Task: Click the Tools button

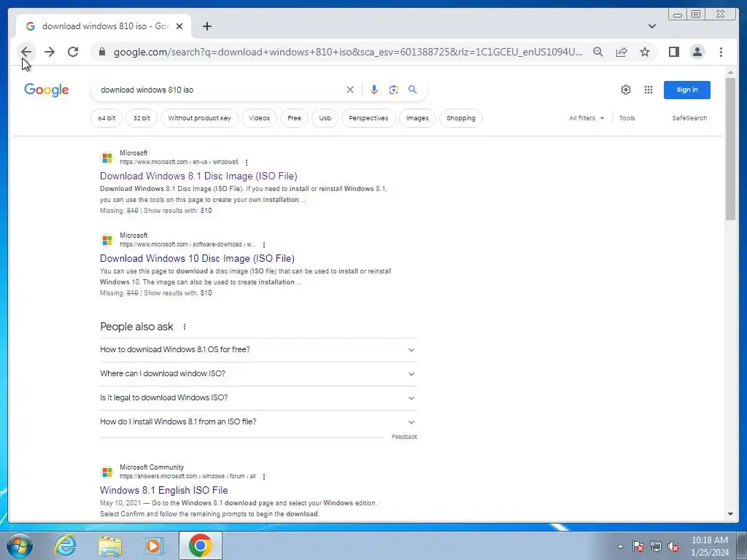Action: pos(627,118)
